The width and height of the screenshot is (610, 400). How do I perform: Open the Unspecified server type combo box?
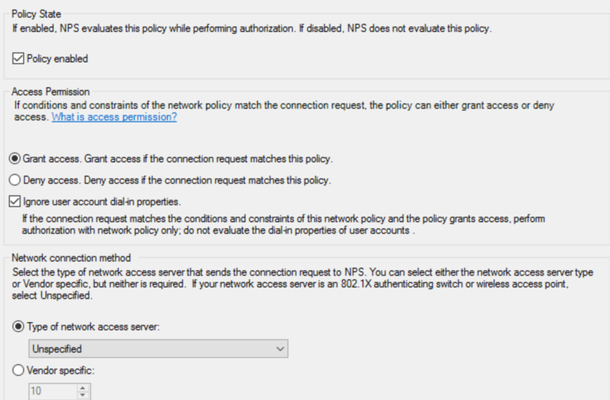pyautogui.click(x=158, y=349)
